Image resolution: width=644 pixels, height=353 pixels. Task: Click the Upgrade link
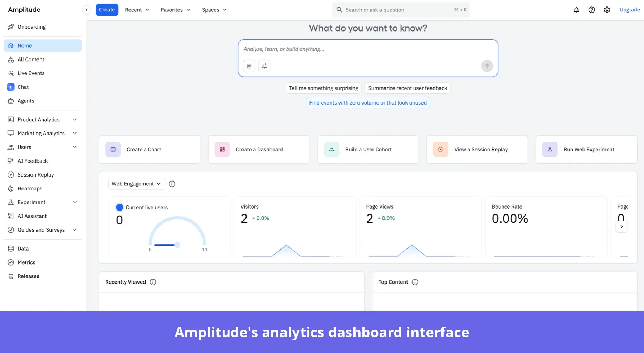630,10
